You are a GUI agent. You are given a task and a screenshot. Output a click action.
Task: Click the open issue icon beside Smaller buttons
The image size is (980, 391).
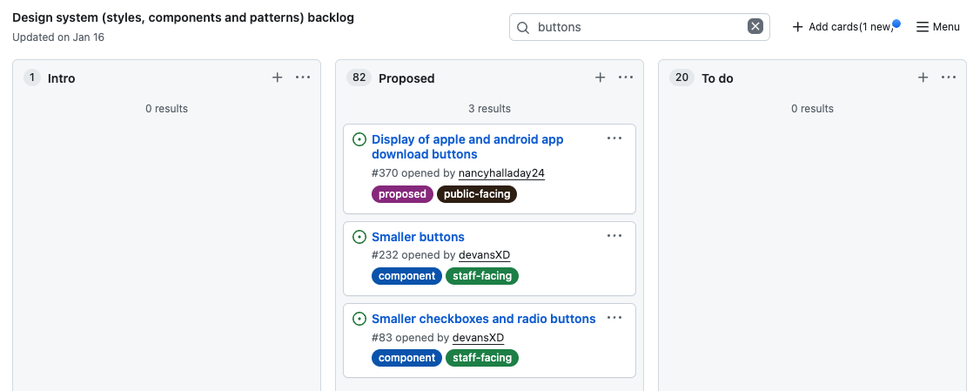[x=359, y=237]
